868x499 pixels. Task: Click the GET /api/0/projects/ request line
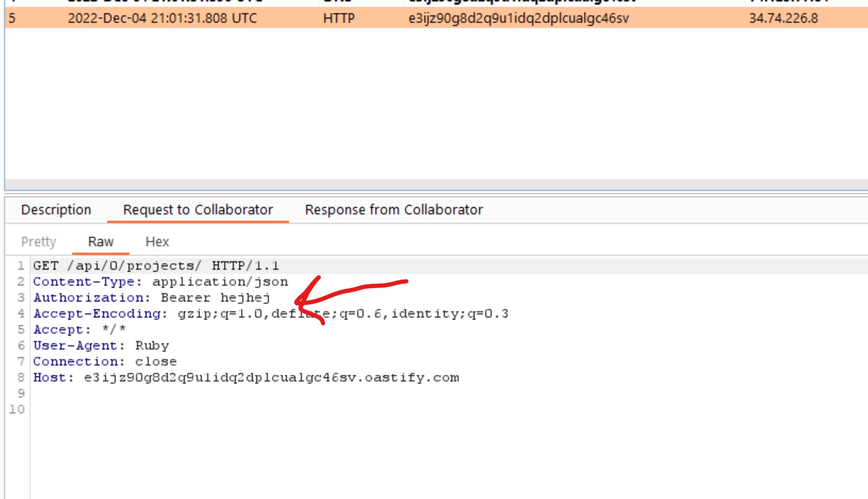point(156,266)
